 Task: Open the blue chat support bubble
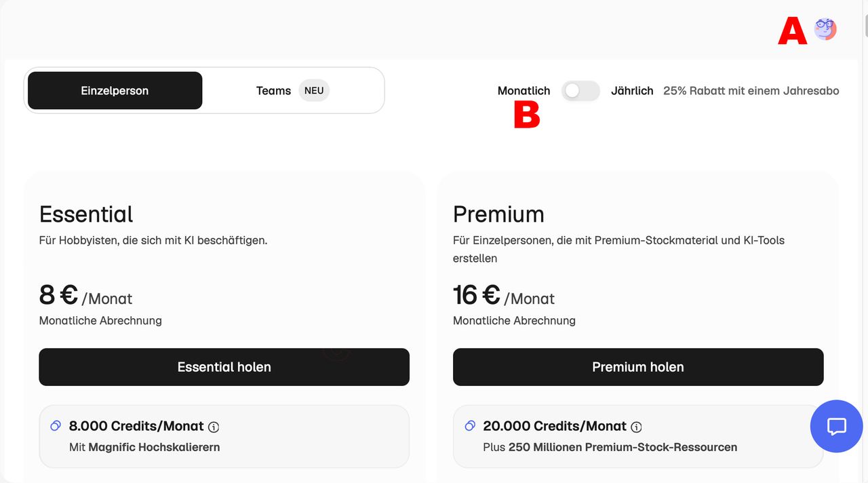coord(837,426)
